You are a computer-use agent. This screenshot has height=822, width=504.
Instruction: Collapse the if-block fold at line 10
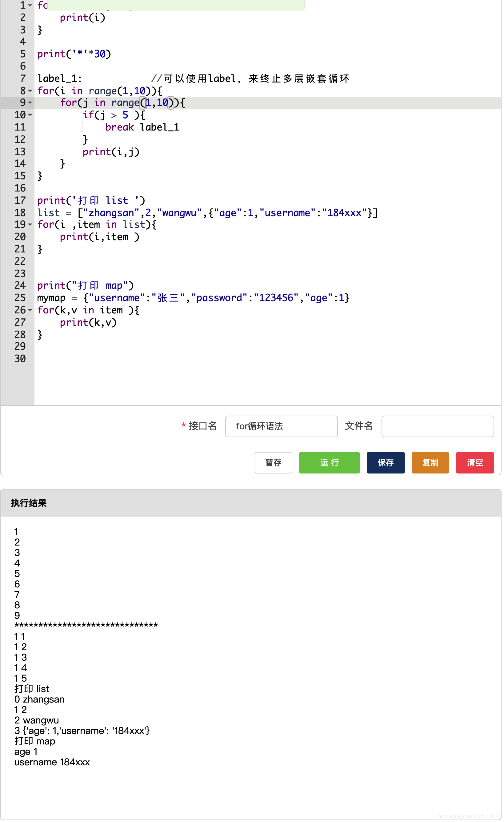30,115
